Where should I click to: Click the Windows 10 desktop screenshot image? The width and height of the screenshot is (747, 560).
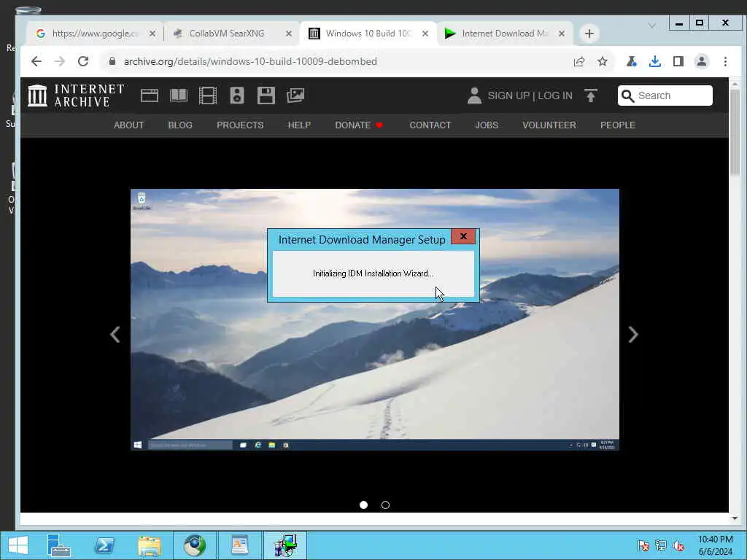tap(375, 319)
